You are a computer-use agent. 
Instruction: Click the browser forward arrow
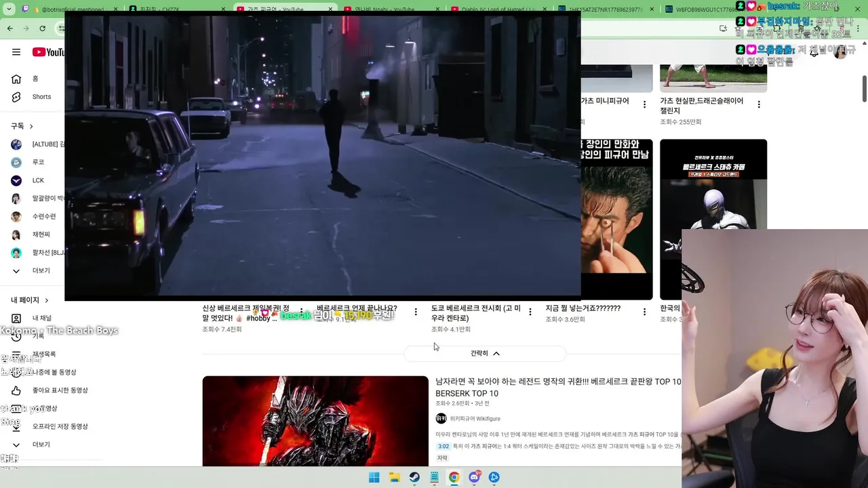pyautogui.click(x=26, y=28)
